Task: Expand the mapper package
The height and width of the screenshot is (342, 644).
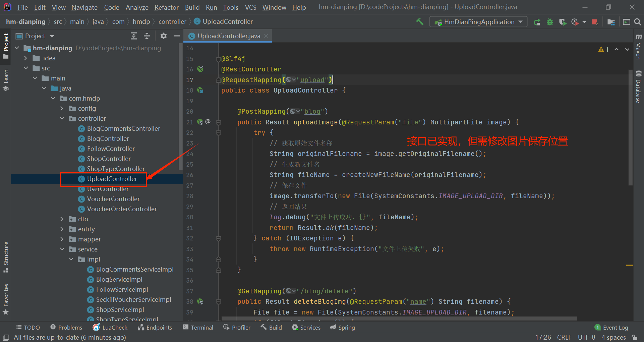Action: (62, 239)
